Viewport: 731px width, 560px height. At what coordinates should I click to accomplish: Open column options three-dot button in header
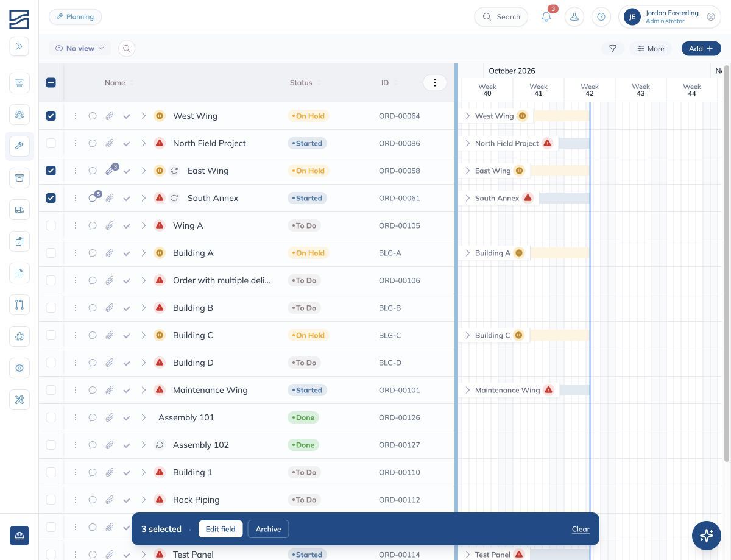(434, 83)
